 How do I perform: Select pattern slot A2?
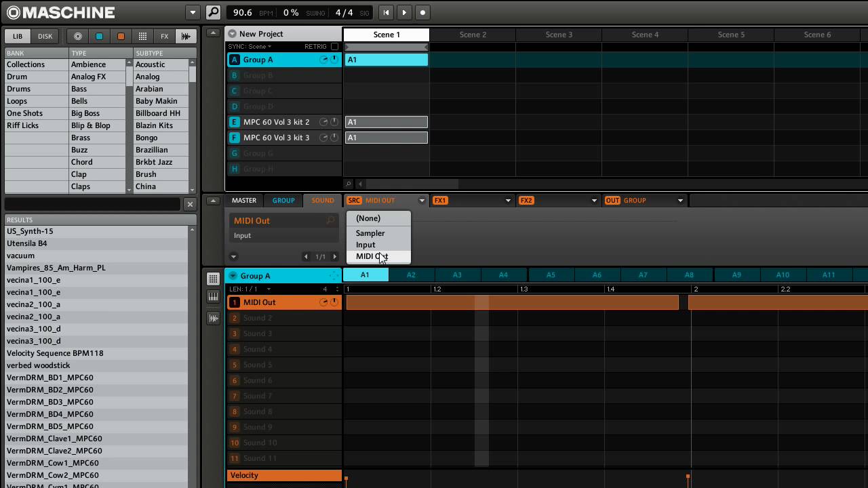tap(411, 274)
